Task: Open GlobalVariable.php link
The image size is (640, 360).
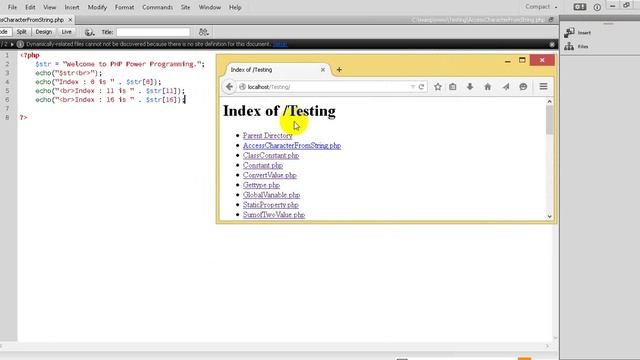Action: pyautogui.click(x=271, y=195)
